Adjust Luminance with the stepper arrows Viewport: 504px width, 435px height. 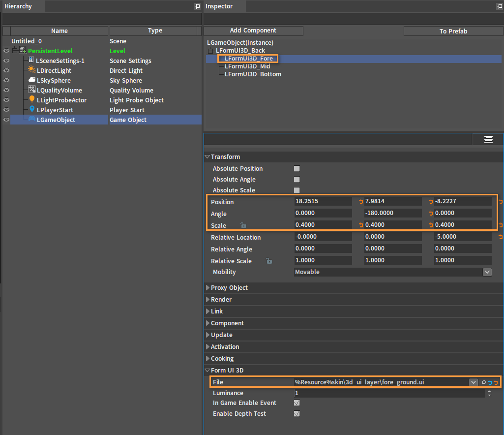[x=489, y=393]
